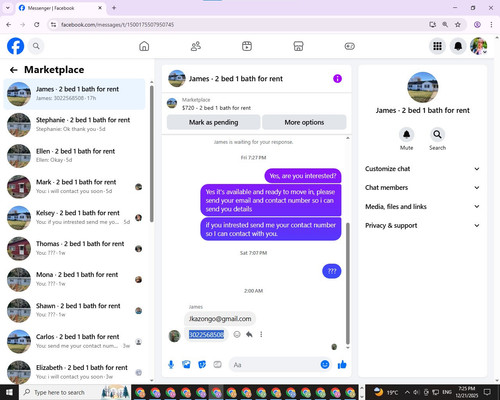Viewport: 500px width, 400px height.
Task: Click the purple conversation information icon
Action: (337, 79)
